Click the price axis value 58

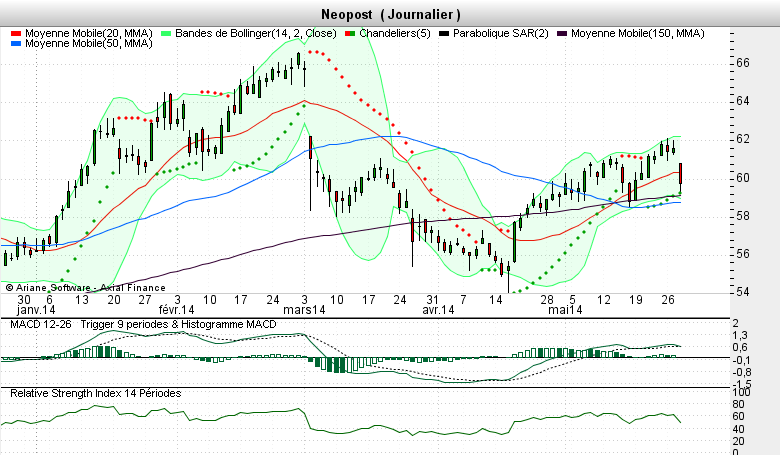point(743,216)
